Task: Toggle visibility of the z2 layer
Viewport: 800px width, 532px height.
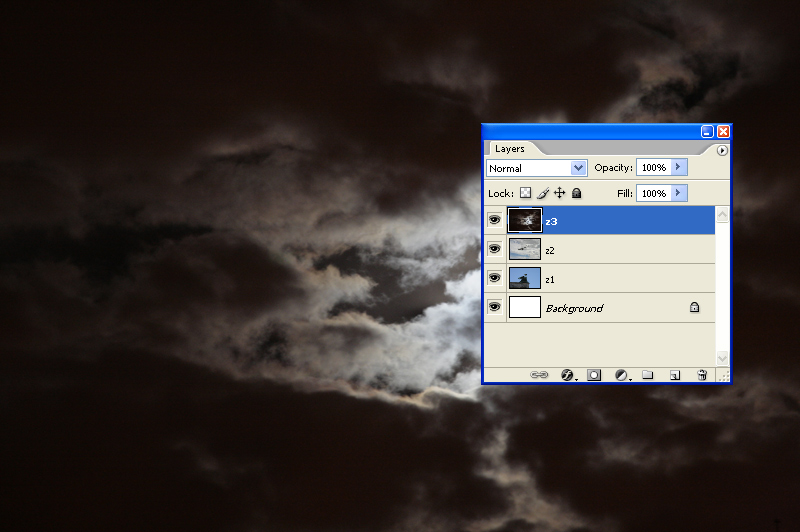Action: [494, 249]
